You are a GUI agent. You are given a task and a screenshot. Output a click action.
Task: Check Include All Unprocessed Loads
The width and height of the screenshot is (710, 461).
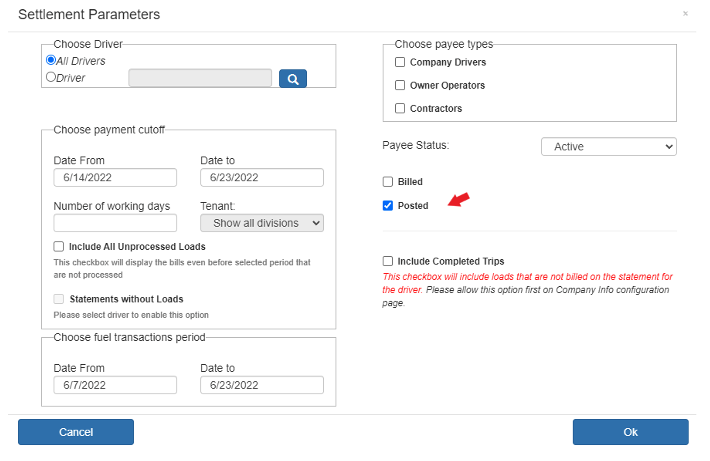click(58, 246)
